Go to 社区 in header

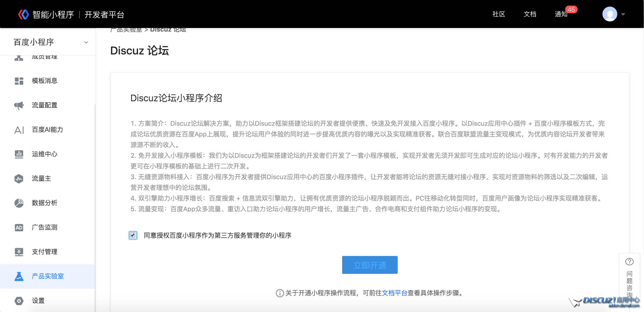[499, 14]
